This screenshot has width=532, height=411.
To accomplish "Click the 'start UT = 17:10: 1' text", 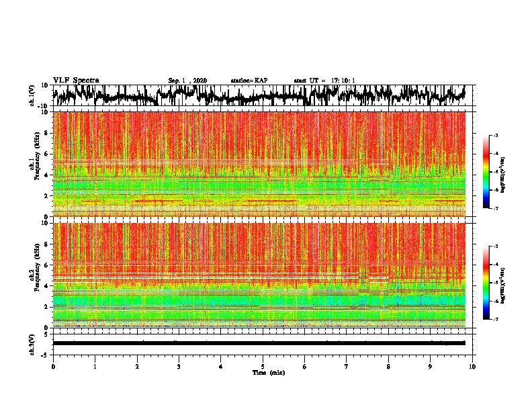I will 324,81.
